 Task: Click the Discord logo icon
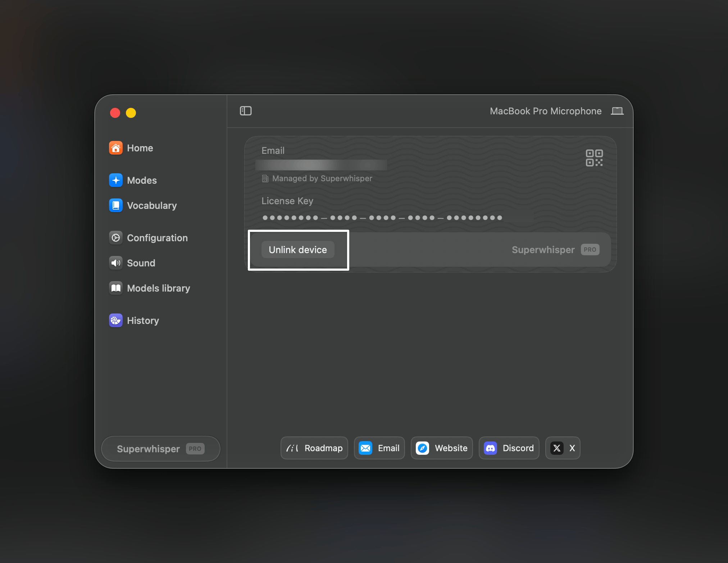[x=491, y=448]
